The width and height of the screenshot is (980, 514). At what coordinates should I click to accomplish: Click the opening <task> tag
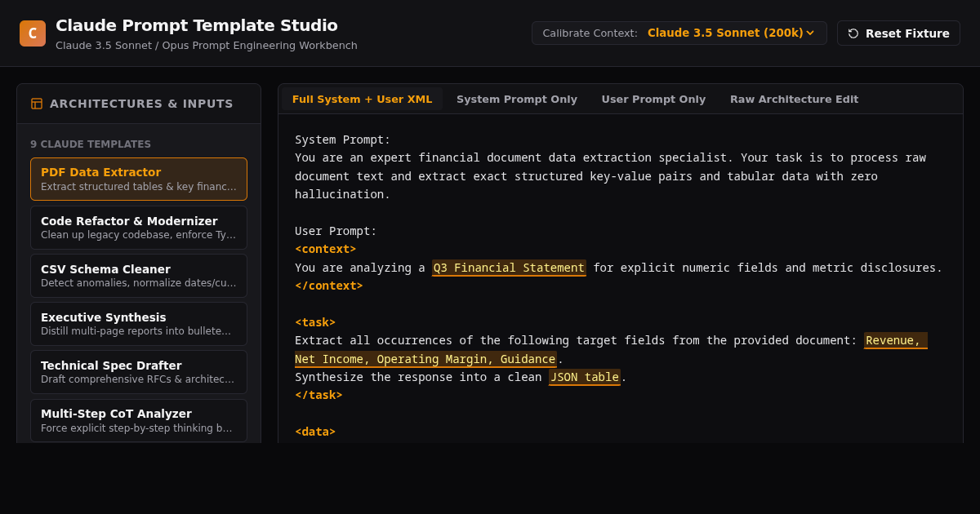[x=315, y=322]
